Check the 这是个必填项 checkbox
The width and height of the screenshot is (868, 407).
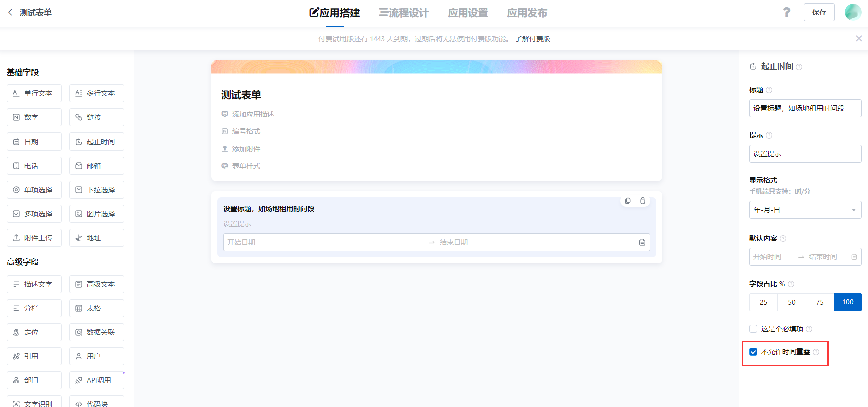pos(753,329)
